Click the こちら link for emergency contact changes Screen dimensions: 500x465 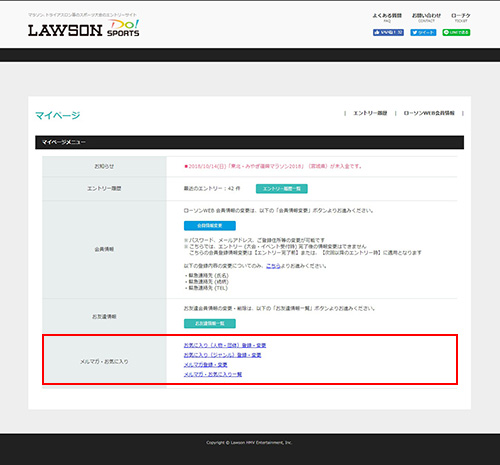[x=273, y=266]
